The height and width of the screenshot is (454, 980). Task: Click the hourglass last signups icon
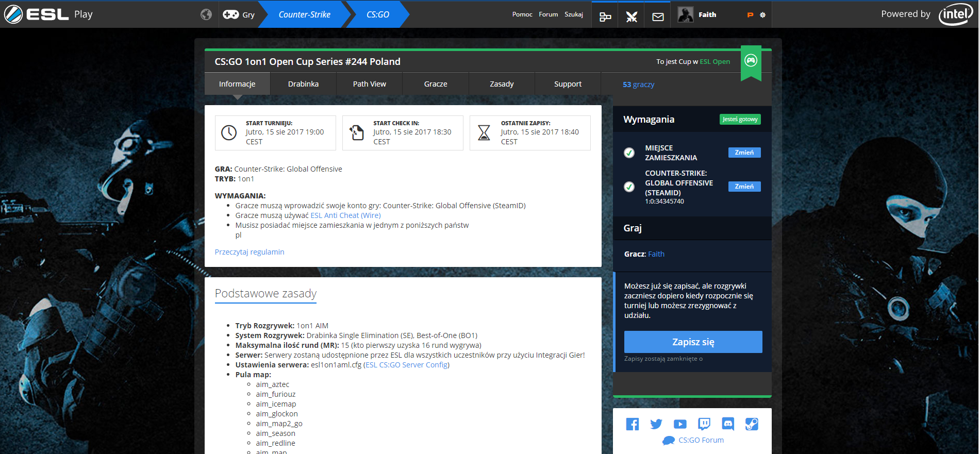tap(484, 132)
